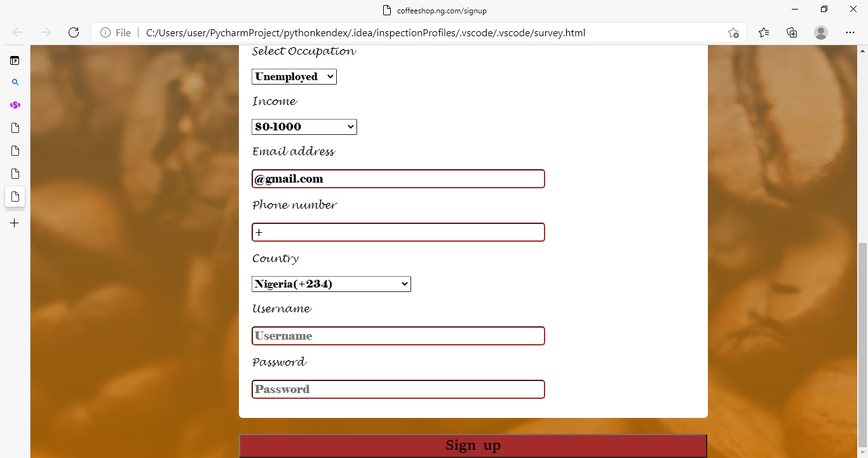Switch to the purple swirl icon tab
The width and height of the screenshot is (868, 458).
click(x=15, y=105)
